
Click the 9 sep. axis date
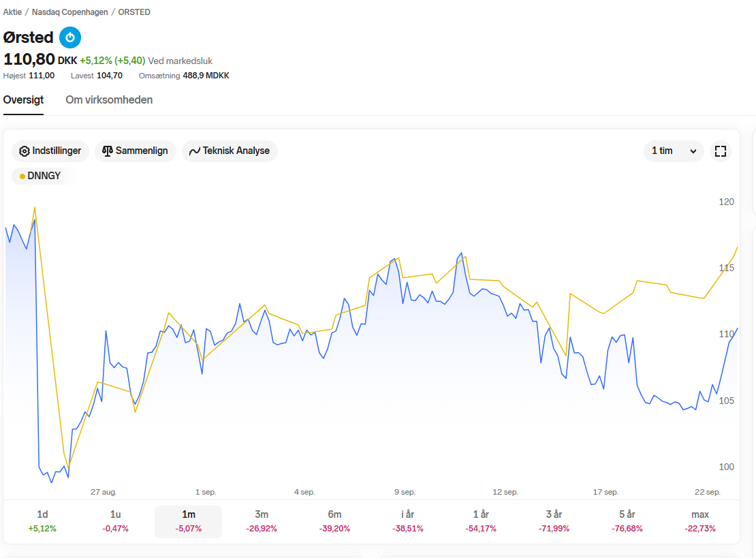405,492
